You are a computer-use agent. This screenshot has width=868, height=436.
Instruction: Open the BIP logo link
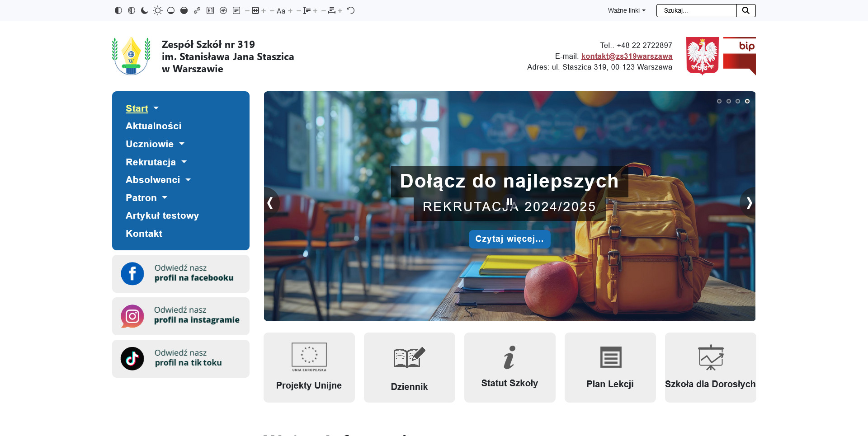(x=739, y=56)
